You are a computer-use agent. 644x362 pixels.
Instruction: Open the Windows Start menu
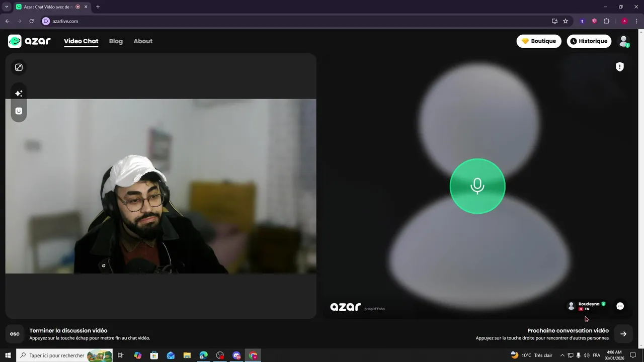click(8, 355)
